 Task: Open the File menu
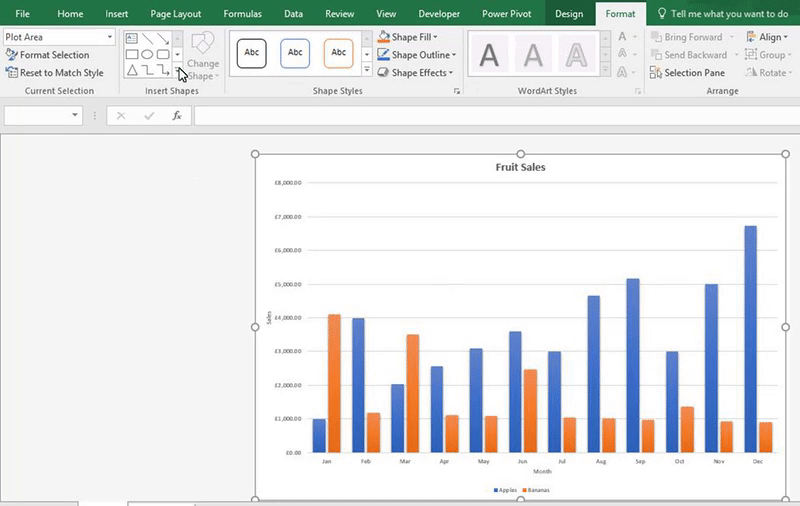[22, 14]
